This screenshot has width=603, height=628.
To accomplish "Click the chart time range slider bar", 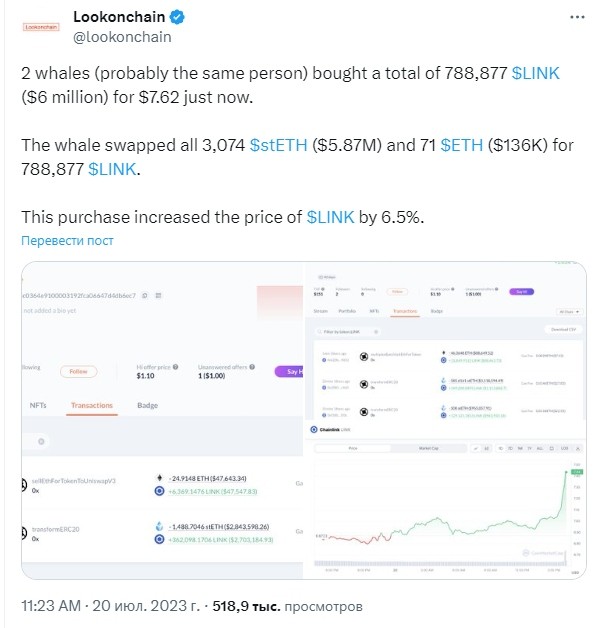I will click(440, 563).
